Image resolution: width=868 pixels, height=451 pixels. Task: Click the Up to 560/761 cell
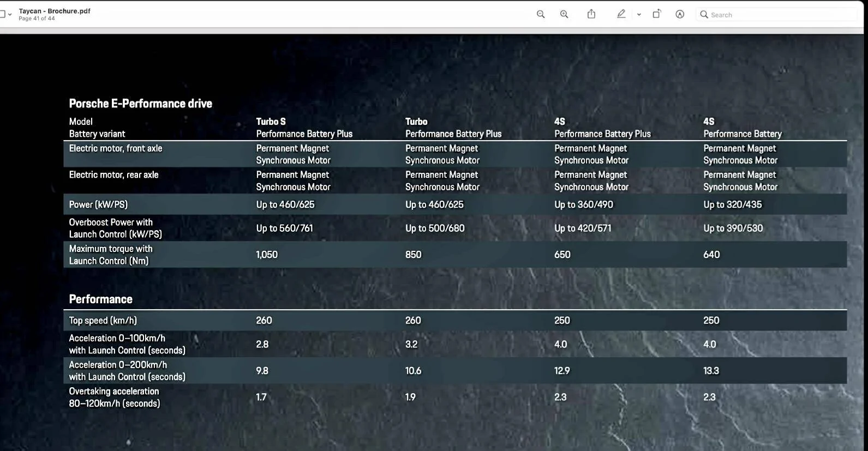tap(285, 228)
